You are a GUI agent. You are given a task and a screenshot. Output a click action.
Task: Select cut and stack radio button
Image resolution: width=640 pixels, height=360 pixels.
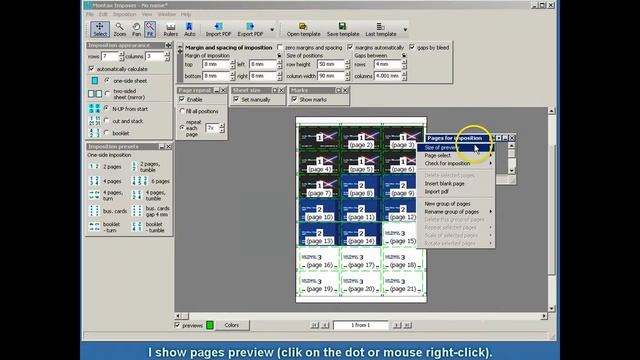click(x=107, y=121)
